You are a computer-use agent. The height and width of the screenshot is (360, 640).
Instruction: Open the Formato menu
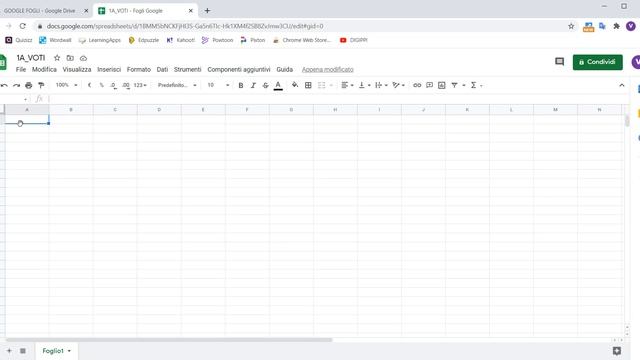pos(139,70)
